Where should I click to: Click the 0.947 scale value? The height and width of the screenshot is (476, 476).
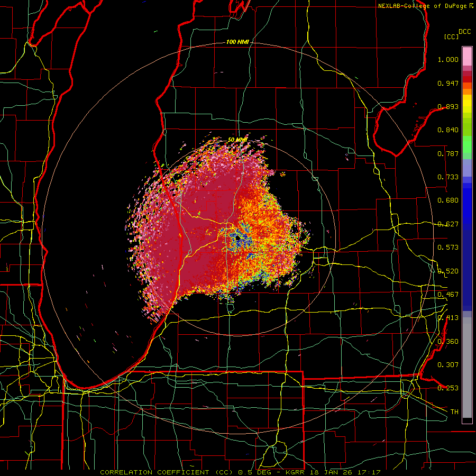pyautogui.click(x=448, y=83)
